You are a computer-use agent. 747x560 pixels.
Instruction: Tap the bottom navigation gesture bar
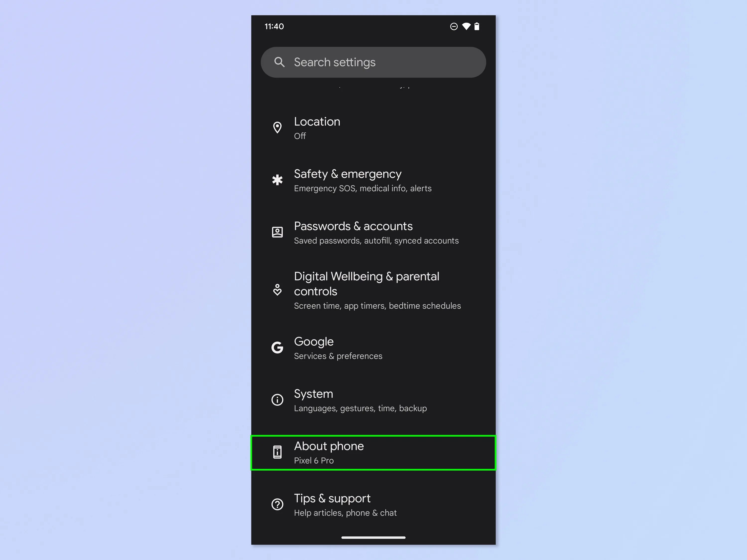[373, 537]
